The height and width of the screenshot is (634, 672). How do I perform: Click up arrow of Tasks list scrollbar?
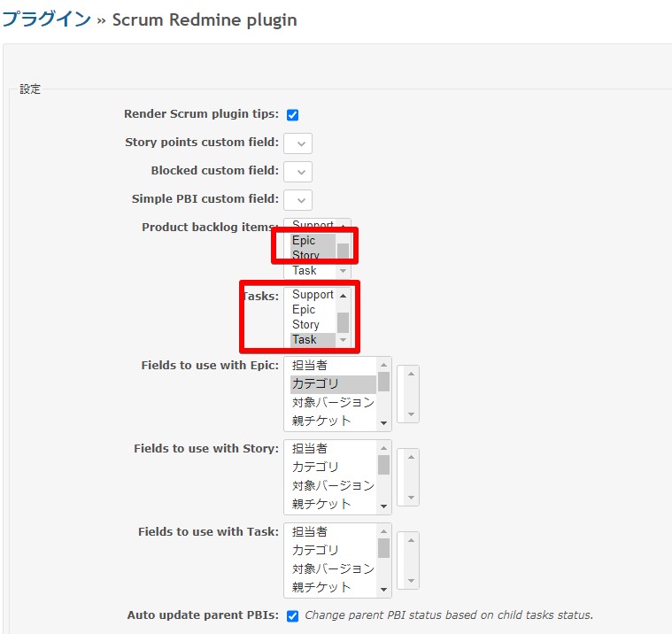click(x=343, y=296)
